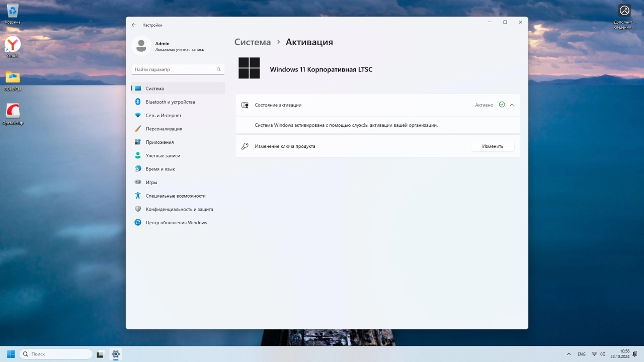Click the Активно status text
Screen dimensions: 644x362
pos(484,105)
